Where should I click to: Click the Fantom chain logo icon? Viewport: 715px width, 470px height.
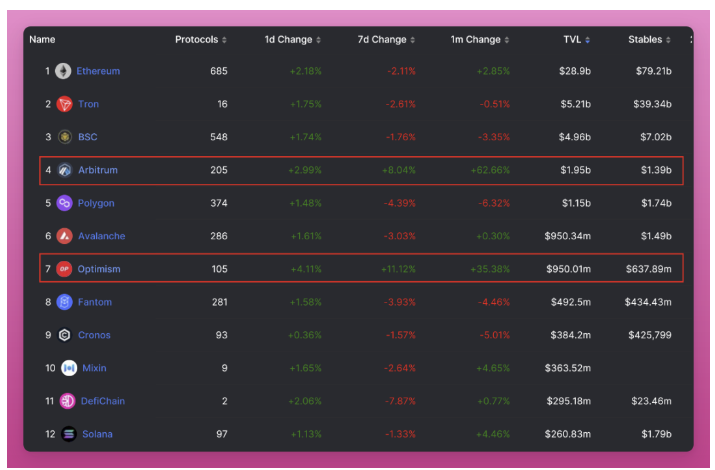click(x=64, y=302)
